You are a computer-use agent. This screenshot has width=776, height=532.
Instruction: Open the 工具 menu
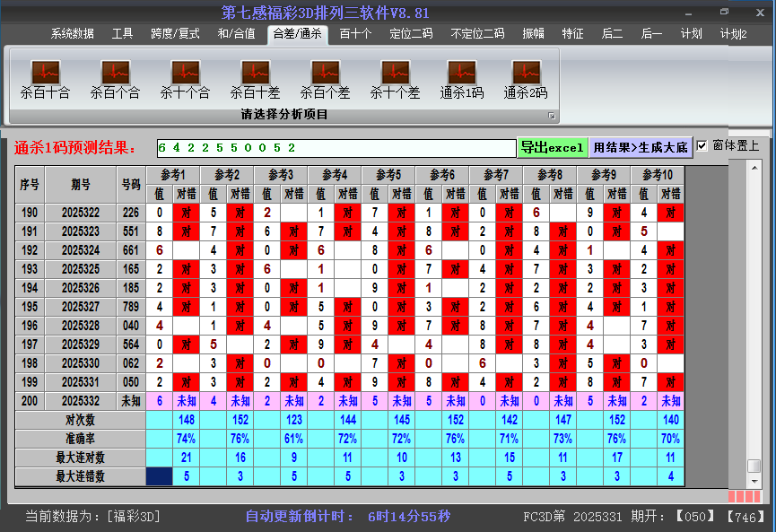click(x=123, y=36)
